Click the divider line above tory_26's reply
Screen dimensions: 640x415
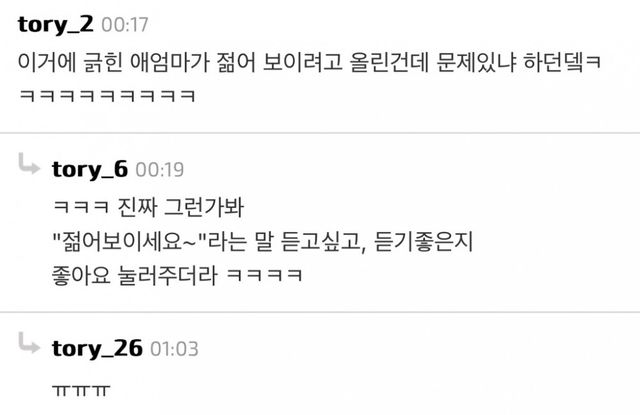pos(320,312)
